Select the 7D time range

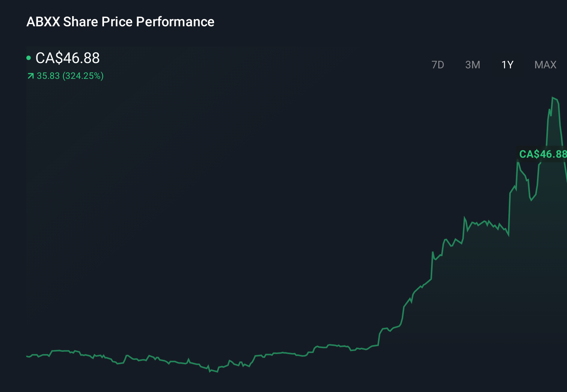tap(438, 65)
